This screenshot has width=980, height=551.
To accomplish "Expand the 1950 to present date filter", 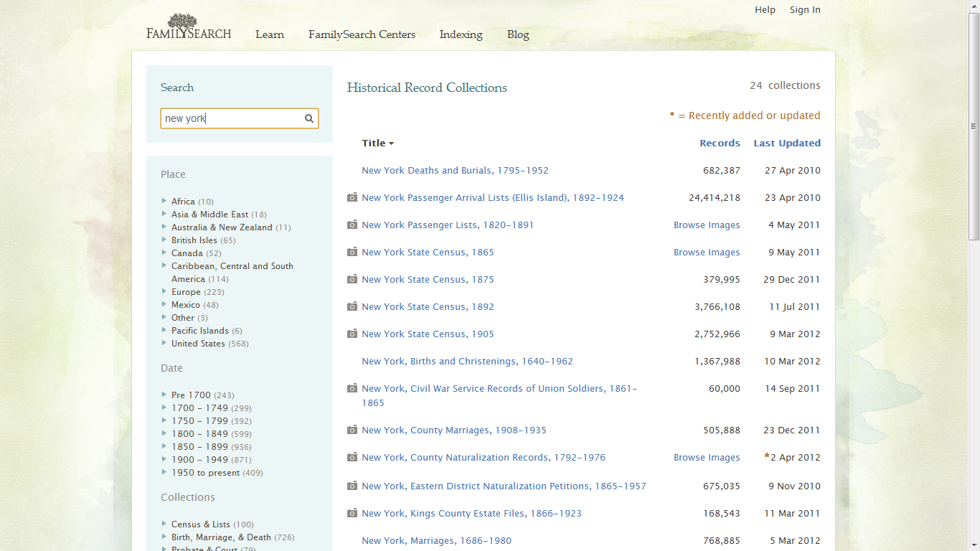I will click(x=164, y=472).
